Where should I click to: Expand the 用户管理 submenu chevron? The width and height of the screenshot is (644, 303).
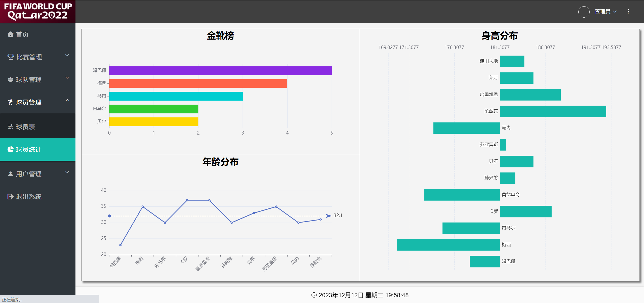(67, 172)
